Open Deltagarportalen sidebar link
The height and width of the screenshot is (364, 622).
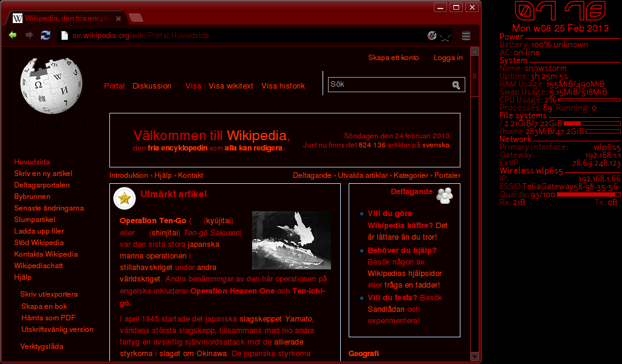tap(42, 185)
